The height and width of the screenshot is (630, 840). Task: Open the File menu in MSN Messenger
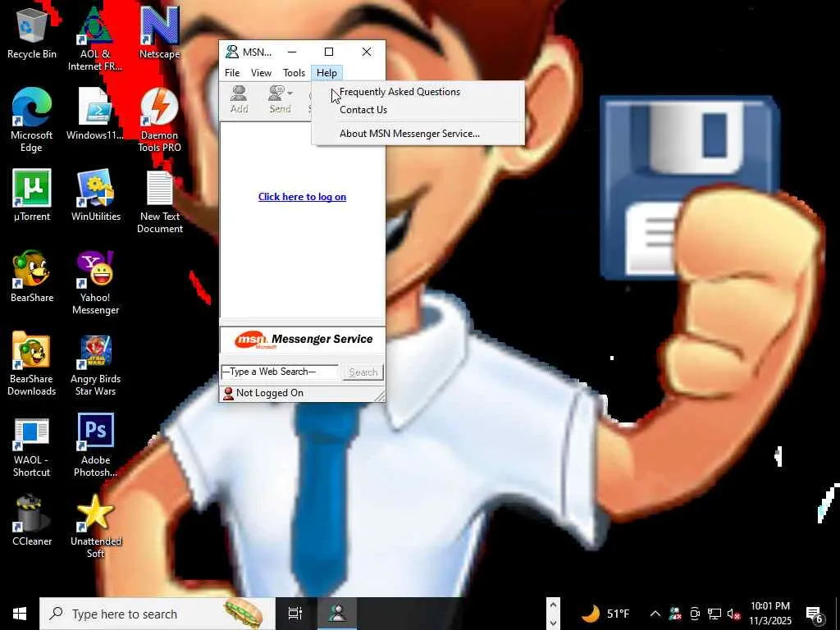pyautogui.click(x=232, y=73)
